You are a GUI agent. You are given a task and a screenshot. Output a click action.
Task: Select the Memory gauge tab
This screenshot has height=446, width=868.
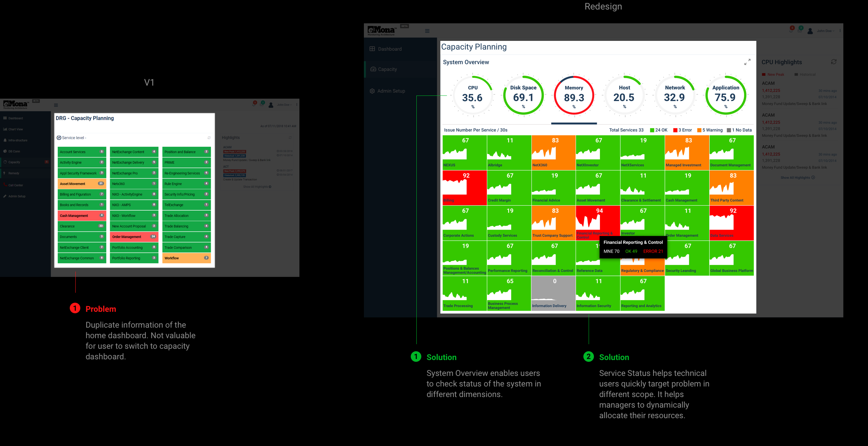pyautogui.click(x=574, y=96)
